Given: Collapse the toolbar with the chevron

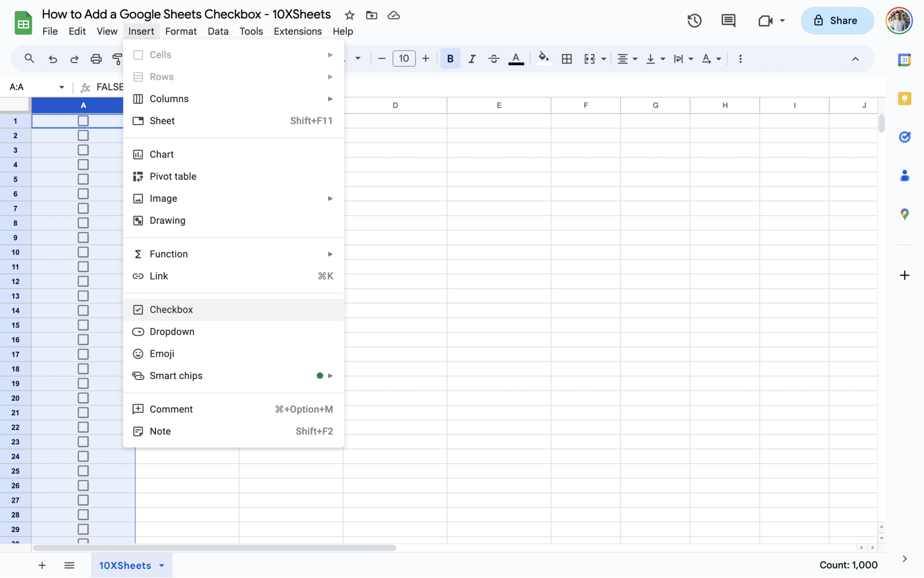Looking at the screenshot, I should click(x=855, y=59).
